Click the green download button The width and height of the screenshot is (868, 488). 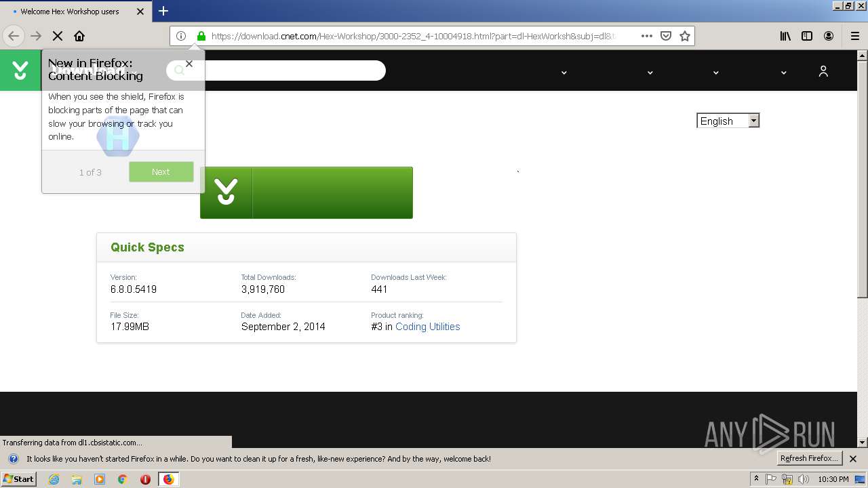coord(307,192)
